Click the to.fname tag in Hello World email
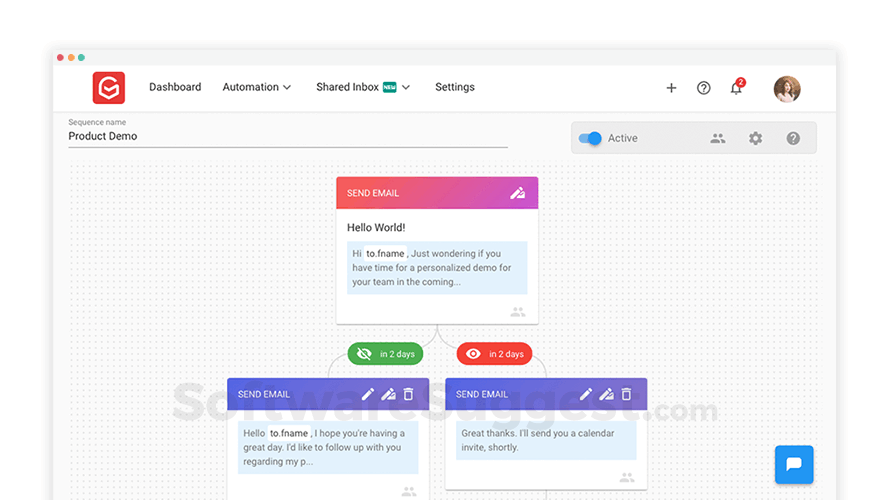This screenshot has height=500, width=890. 385,254
